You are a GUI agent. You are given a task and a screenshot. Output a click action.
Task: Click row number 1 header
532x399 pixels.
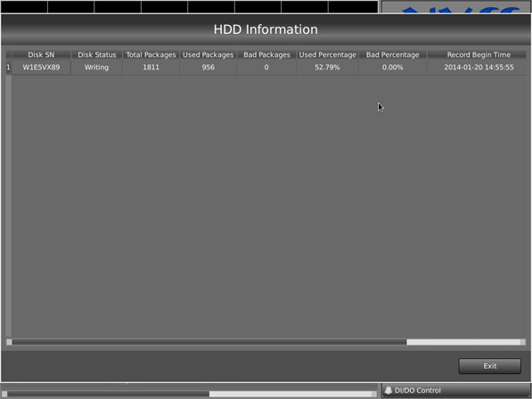(9, 67)
